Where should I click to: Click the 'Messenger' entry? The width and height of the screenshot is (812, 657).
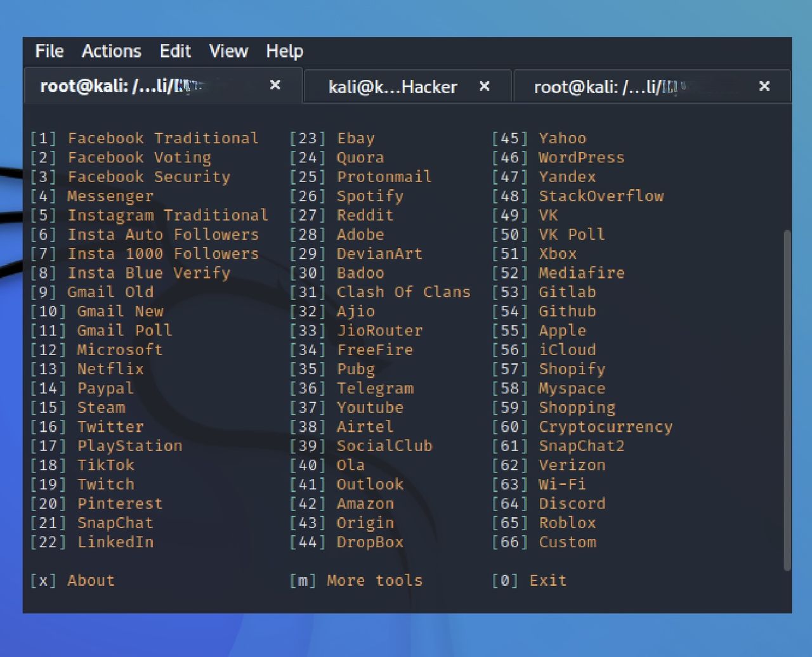pos(110,196)
